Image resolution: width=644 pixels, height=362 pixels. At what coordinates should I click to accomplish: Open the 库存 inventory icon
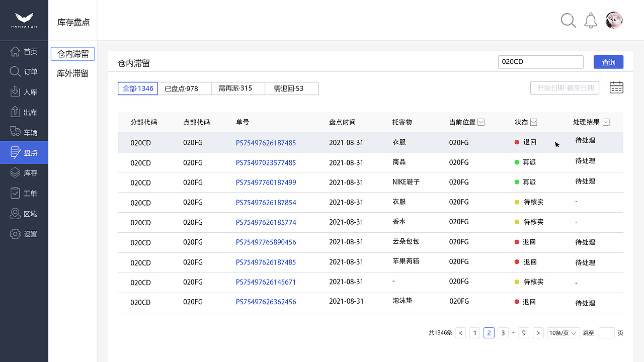(x=15, y=172)
